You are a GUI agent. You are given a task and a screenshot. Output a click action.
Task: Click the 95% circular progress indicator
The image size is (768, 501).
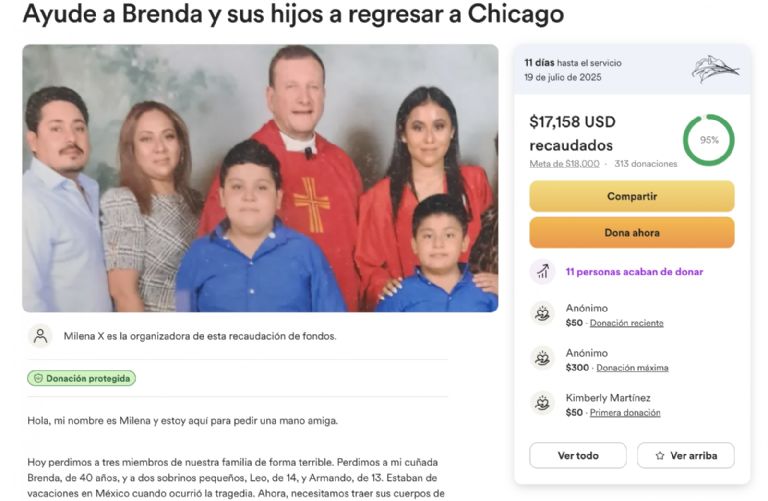pyautogui.click(x=709, y=140)
